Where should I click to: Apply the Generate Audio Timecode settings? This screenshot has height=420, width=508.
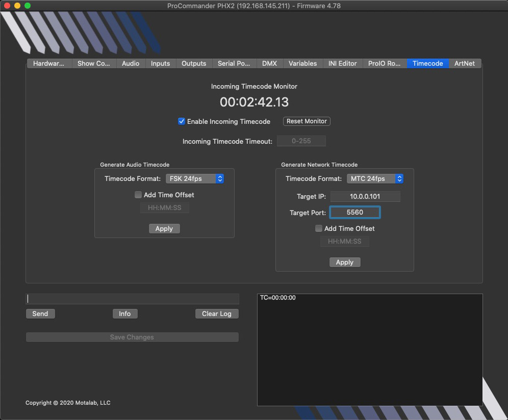(164, 229)
